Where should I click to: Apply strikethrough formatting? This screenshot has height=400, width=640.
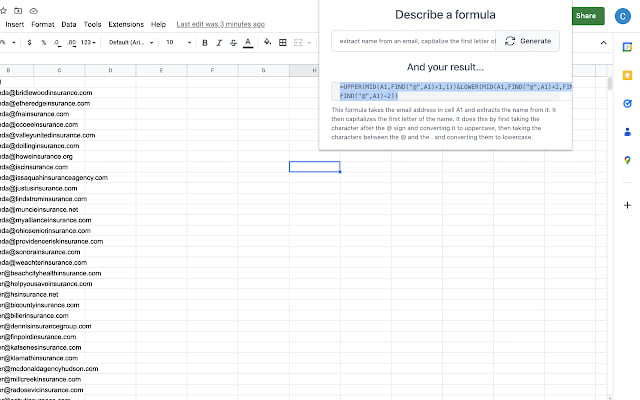233,42
